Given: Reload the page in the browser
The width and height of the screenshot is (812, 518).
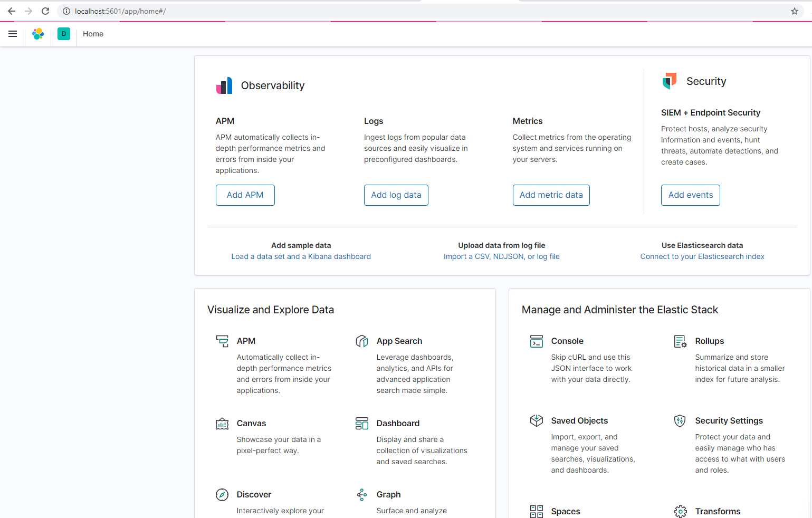Looking at the screenshot, I should pos(45,11).
